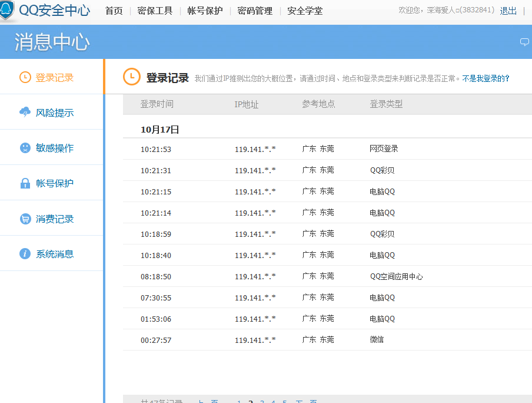Click 广东 东莞 in the 10:18:40 row
The height and width of the screenshot is (403, 532).
(318, 255)
